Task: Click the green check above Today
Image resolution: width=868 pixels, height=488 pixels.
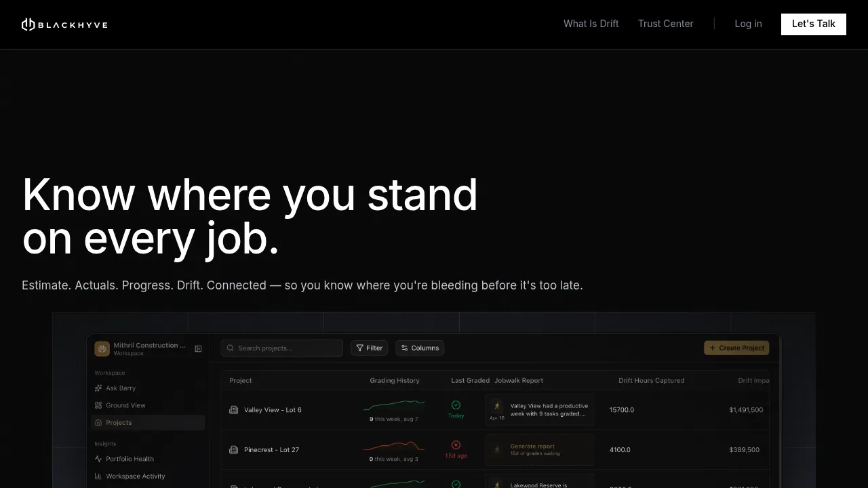Action: coord(456,405)
